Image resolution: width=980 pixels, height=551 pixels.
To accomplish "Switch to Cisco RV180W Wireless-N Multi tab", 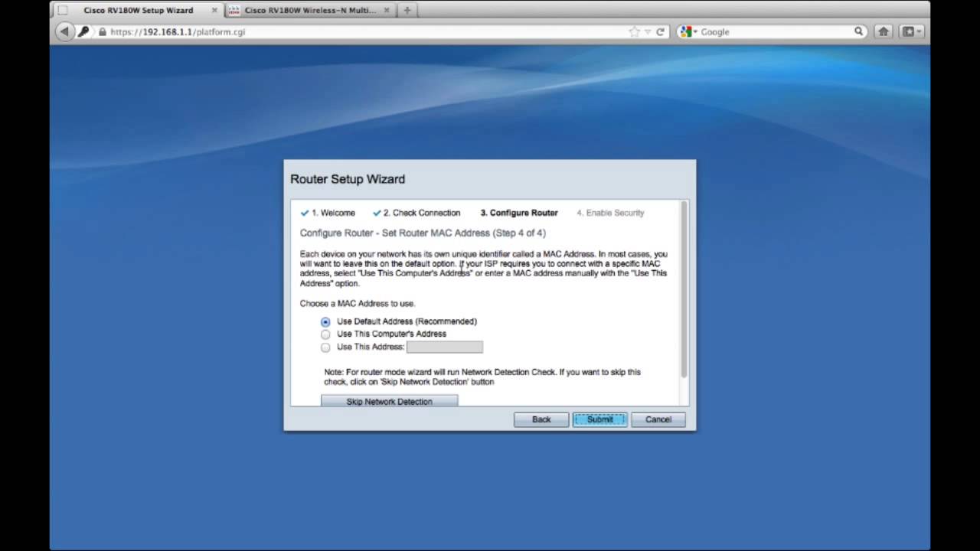I will coord(310,11).
